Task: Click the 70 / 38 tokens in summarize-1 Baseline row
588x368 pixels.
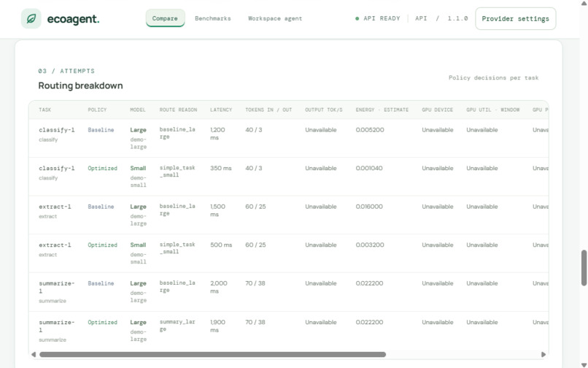Action: coord(255,283)
